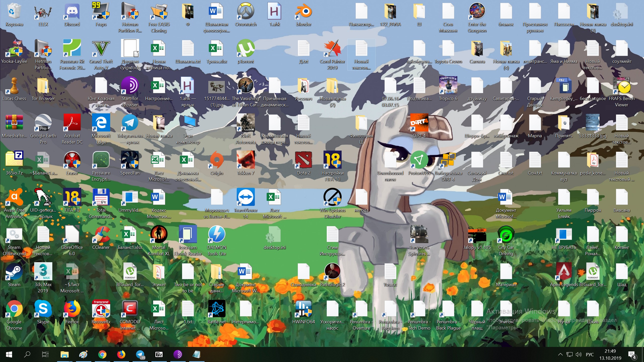Expand hidden system tray icons
Screen dimensions: 644x362
tap(560, 354)
